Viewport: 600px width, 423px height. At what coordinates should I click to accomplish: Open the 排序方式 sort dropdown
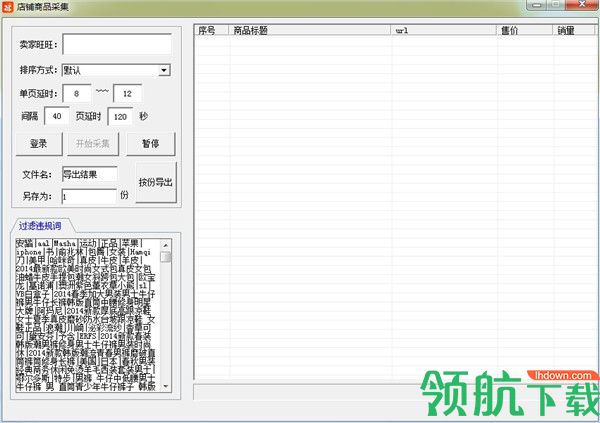[x=164, y=70]
